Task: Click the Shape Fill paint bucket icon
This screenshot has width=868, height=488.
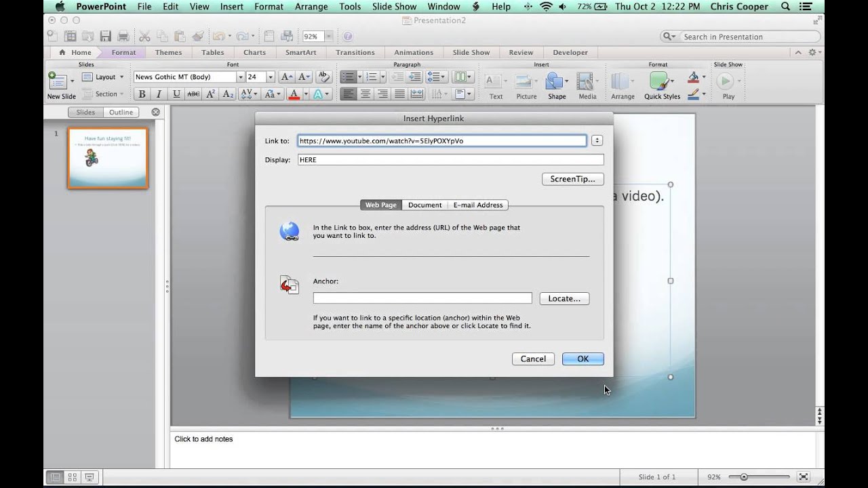Action: (693, 77)
